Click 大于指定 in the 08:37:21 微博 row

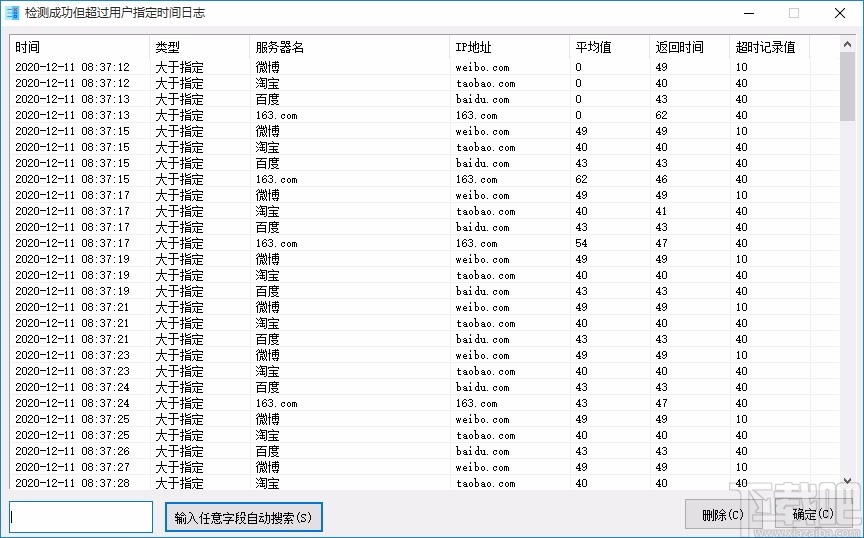(180, 307)
